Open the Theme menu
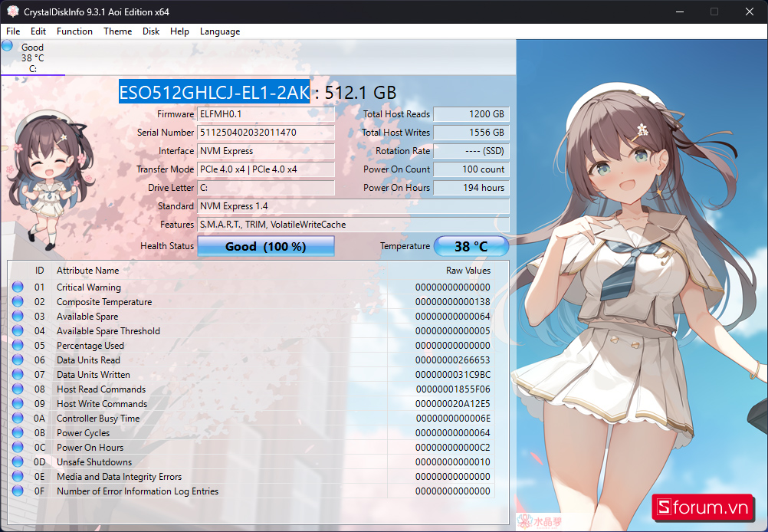Image resolution: width=768 pixels, height=532 pixels. pos(117,31)
